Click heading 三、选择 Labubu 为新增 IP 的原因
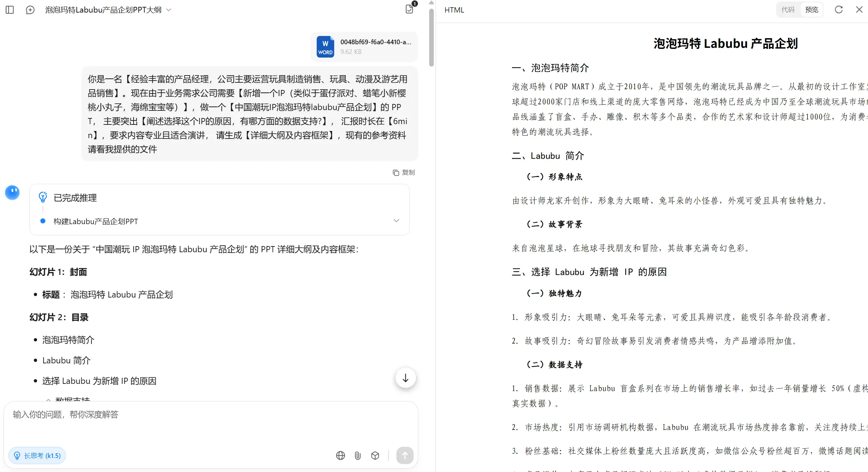The height and width of the screenshot is (472, 868). 589,272
